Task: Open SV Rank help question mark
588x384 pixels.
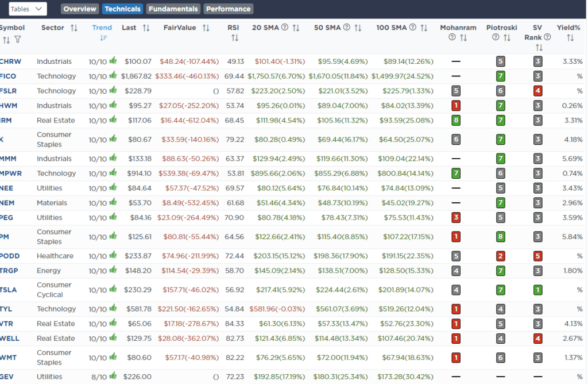Action: [547, 37]
